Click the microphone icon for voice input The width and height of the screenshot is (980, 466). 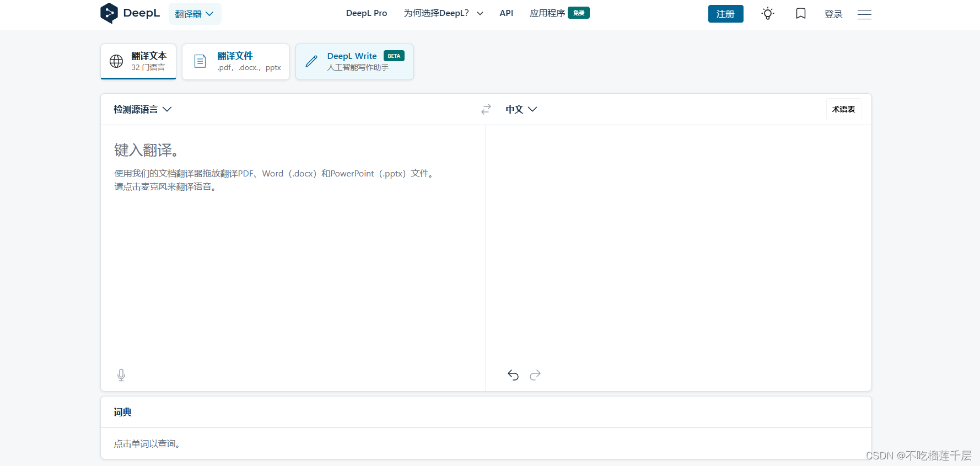121,375
